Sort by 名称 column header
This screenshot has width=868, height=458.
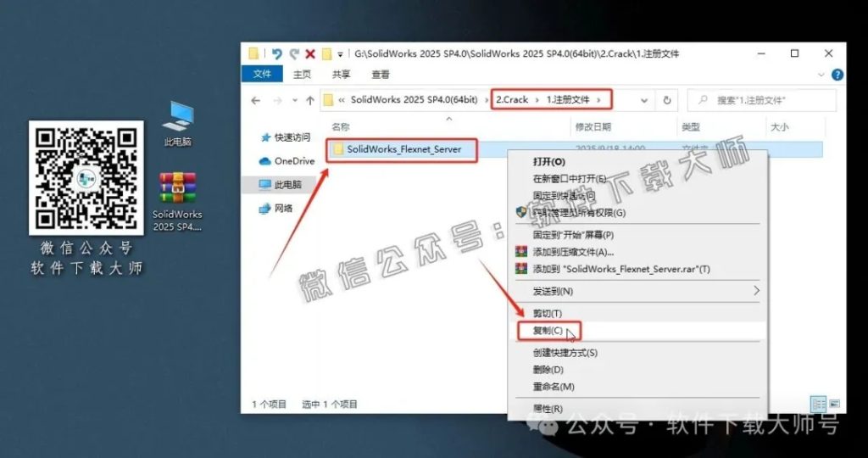[341, 127]
